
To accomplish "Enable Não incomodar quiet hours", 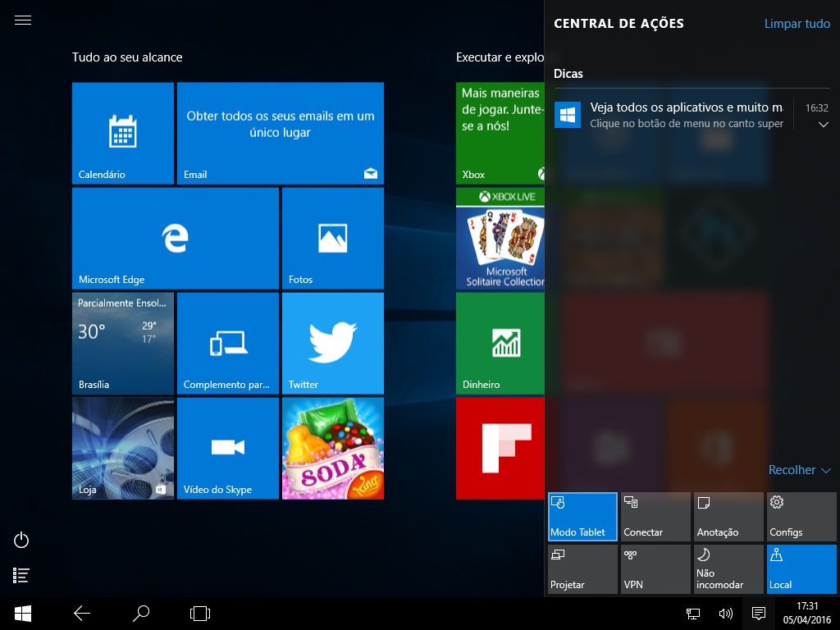I will [728, 569].
